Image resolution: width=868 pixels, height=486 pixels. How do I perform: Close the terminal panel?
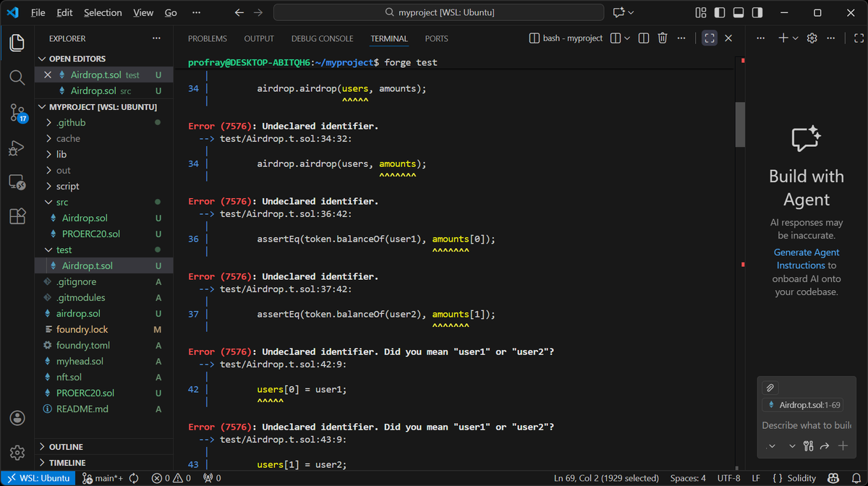[728, 38]
